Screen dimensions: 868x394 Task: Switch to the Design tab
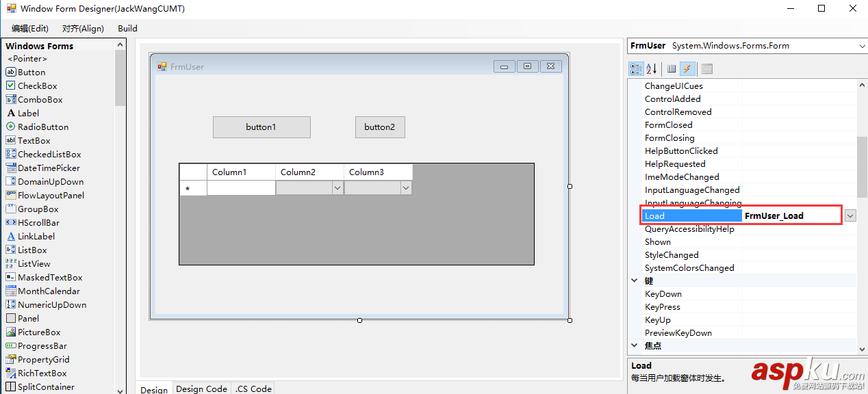click(154, 389)
